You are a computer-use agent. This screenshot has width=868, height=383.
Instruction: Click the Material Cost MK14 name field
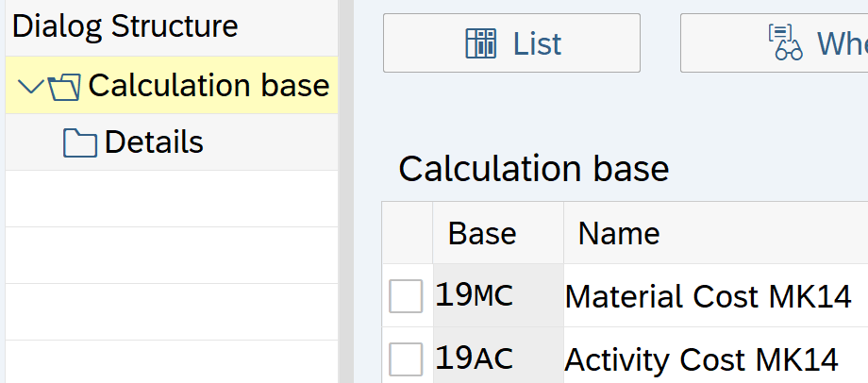708,297
